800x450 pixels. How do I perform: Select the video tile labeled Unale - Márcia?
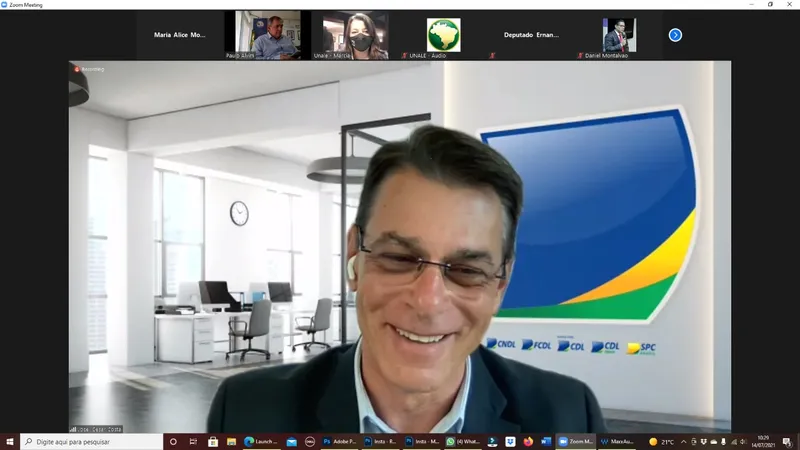coord(356,35)
